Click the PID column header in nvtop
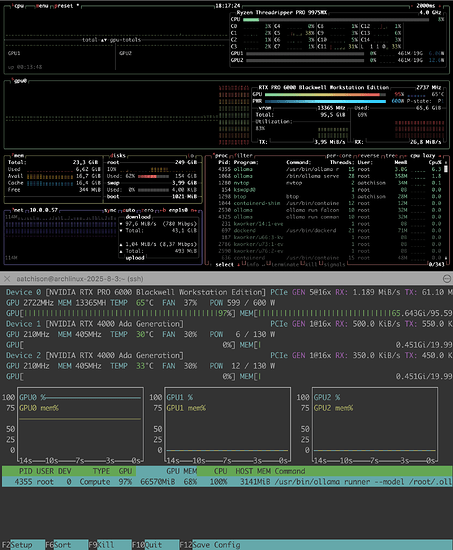 click(x=26, y=471)
